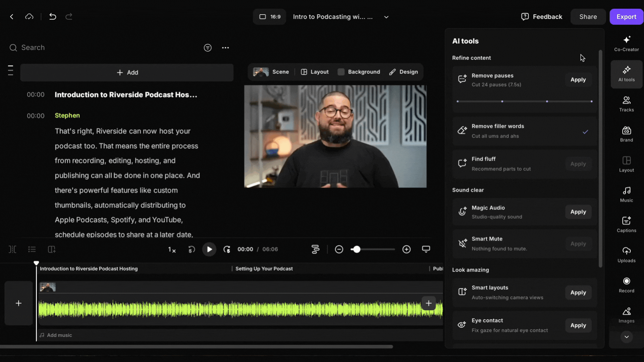Screen dimensions: 644x362
Task: Toggle the Remove filler words checkmark
Action: pos(585,132)
